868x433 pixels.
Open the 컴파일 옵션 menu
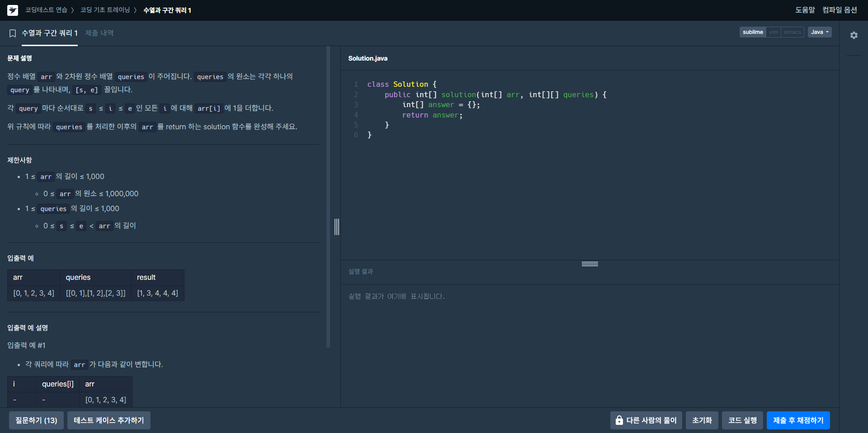coord(840,10)
